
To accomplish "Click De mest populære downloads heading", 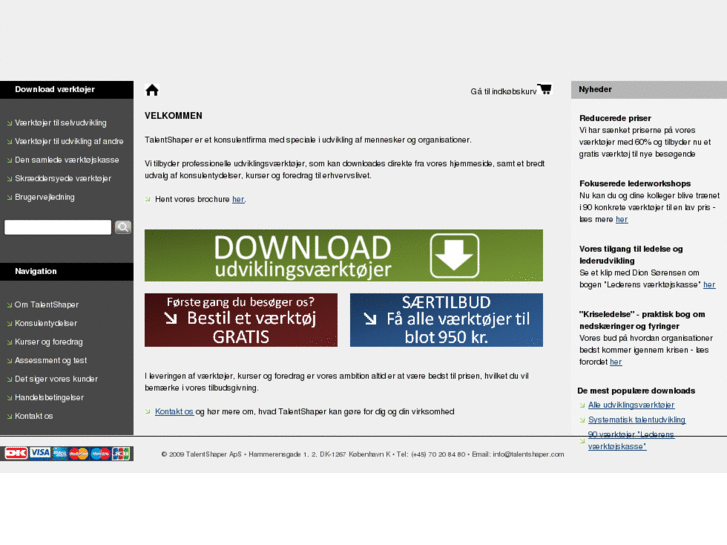I will coord(636,391).
